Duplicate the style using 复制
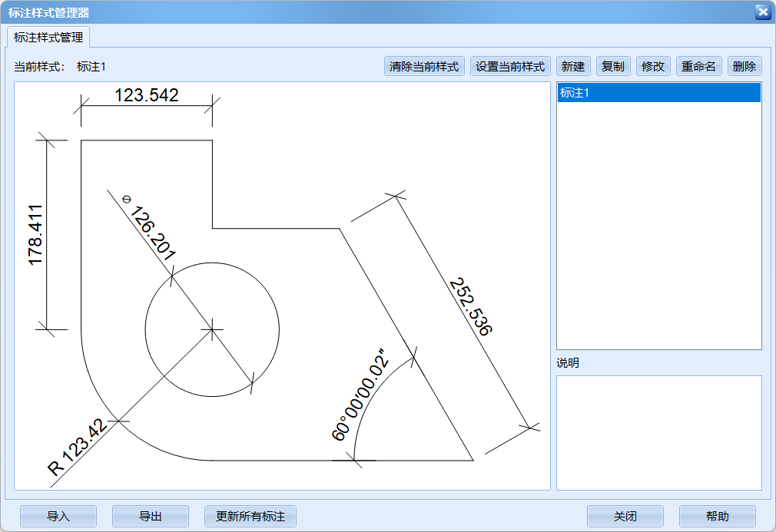776x532 pixels. [613, 67]
